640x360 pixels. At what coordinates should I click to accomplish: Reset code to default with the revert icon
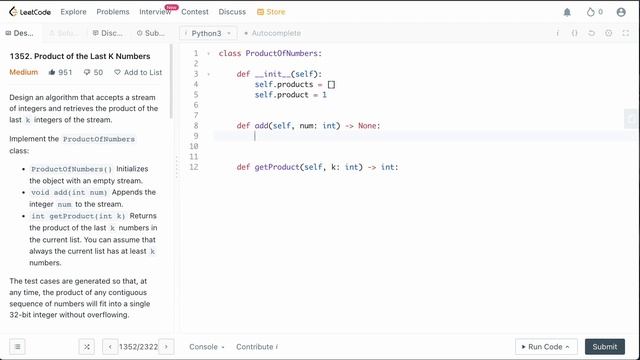[591, 33]
